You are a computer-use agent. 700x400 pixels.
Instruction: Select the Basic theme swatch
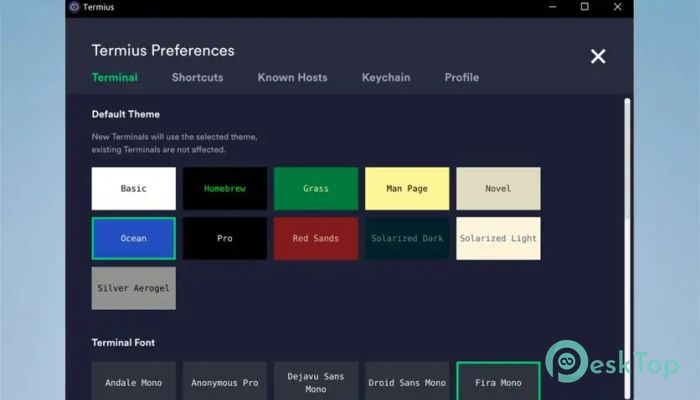click(133, 188)
